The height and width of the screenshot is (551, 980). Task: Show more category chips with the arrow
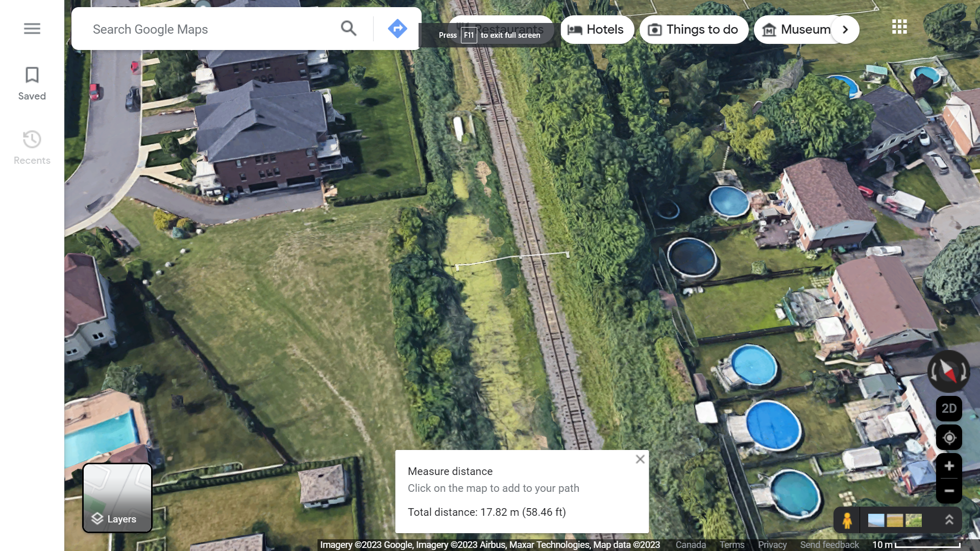[845, 30]
